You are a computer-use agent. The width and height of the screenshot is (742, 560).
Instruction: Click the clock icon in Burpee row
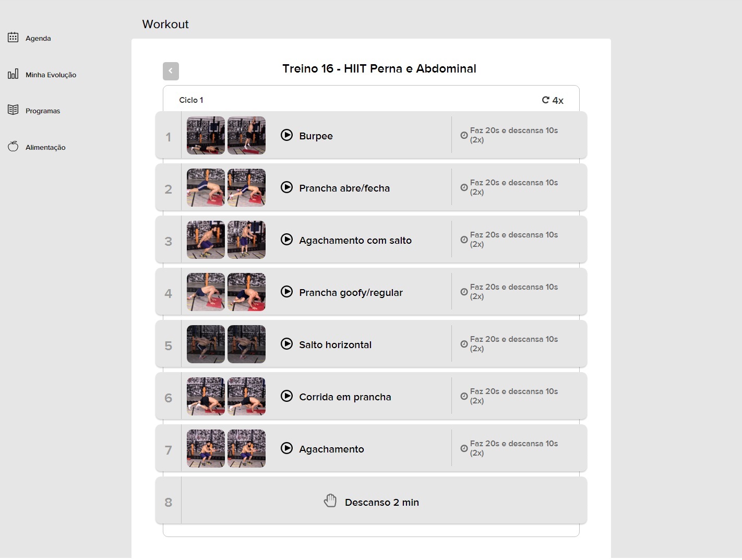[464, 135]
